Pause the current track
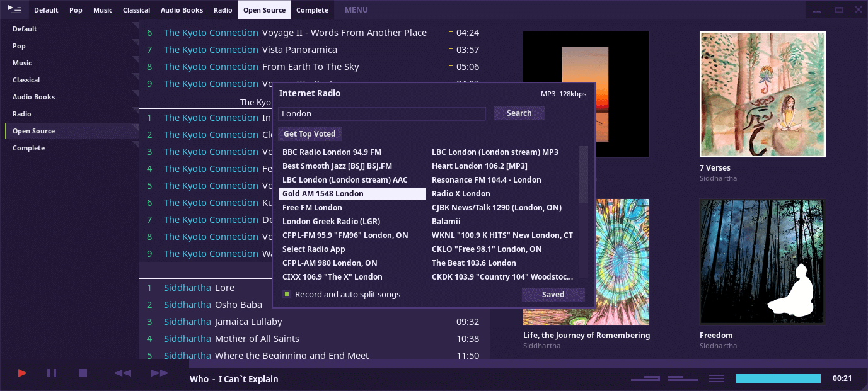The width and height of the screenshot is (868, 391). click(x=52, y=373)
